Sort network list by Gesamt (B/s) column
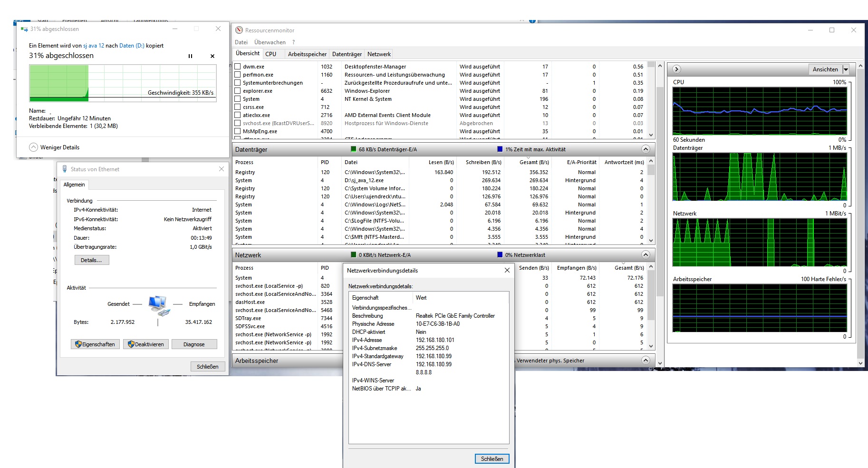868x468 pixels. click(629, 268)
